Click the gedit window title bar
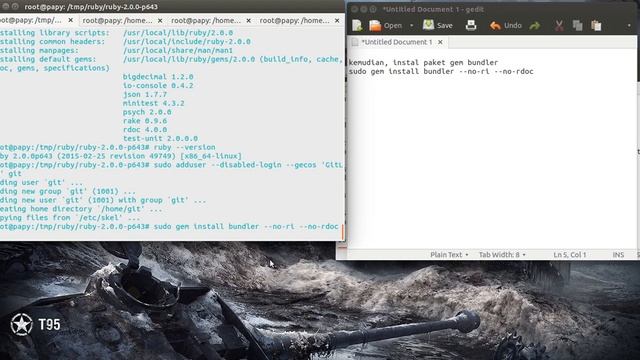Viewport: 640px width, 360px height. tap(493, 9)
